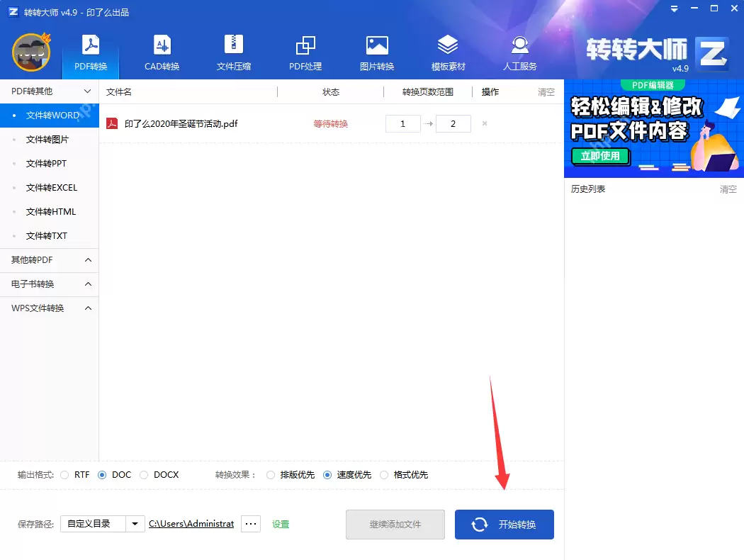Screen dimensions: 744x560
Task: Open the 立即使用 PDF editor link
Action: coord(600,157)
